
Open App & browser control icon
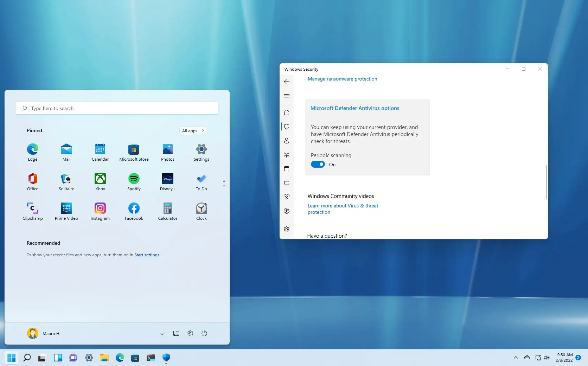287,169
